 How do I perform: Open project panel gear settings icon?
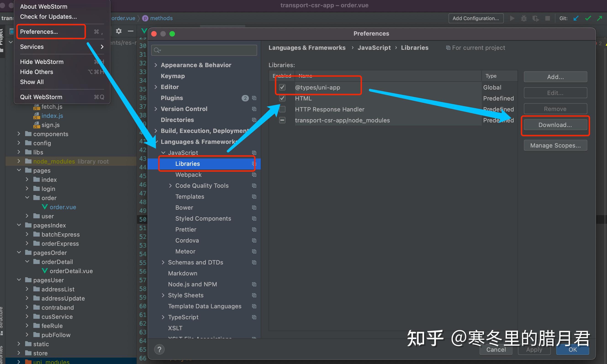pyautogui.click(x=119, y=31)
